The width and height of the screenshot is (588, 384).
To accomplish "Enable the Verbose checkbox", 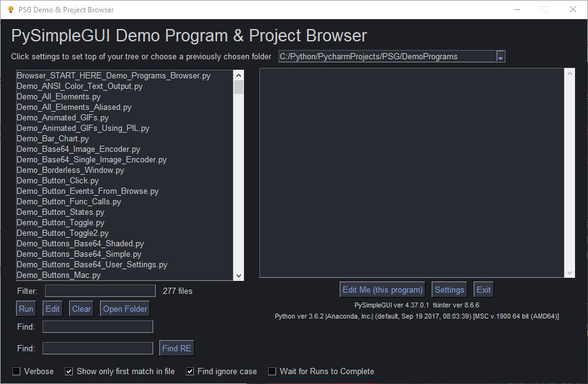I will [x=17, y=372].
